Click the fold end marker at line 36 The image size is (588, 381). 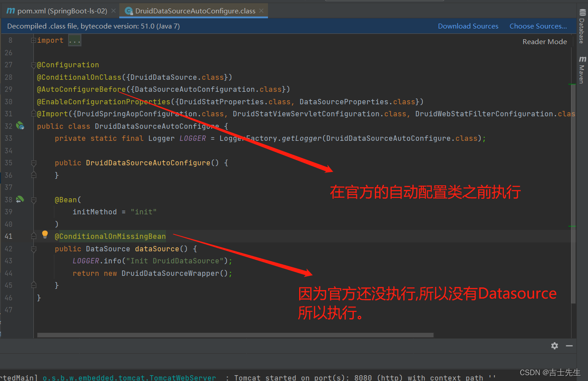[33, 175]
